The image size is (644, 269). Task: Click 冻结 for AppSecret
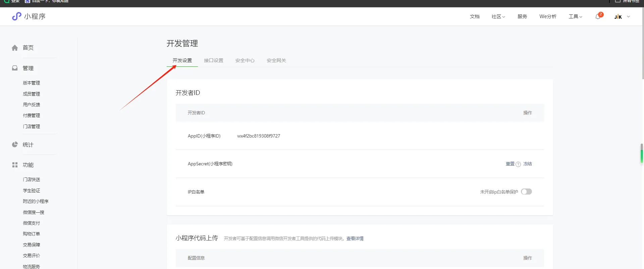[528, 164]
